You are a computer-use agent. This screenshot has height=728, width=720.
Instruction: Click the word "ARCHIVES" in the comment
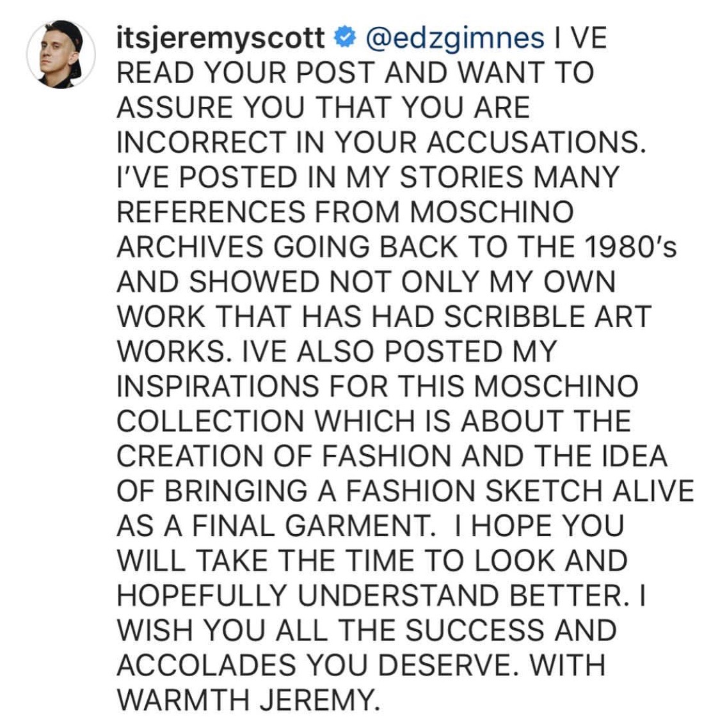pyautogui.click(x=190, y=247)
